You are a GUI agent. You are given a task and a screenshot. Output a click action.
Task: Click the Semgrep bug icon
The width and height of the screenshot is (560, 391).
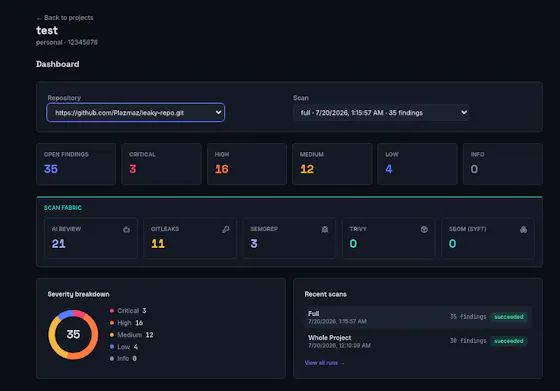(325, 229)
